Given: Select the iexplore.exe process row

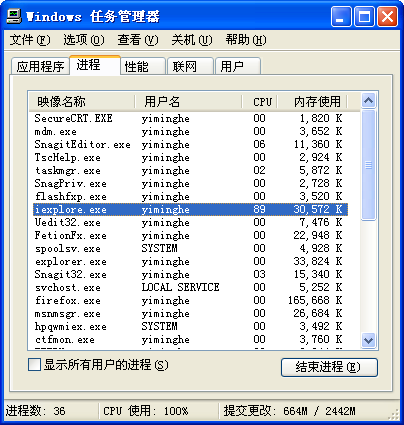Looking at the screenshot, I should click(x=190, y=209).
